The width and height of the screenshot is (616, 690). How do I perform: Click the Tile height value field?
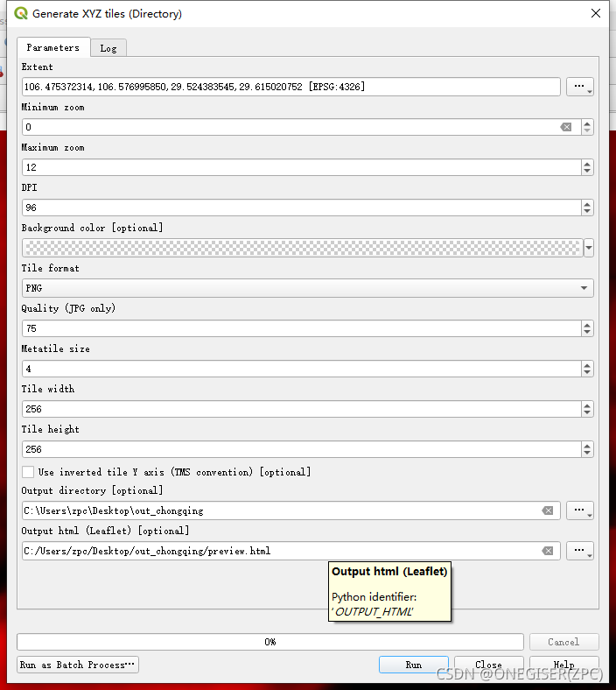[x=302, y=449]
